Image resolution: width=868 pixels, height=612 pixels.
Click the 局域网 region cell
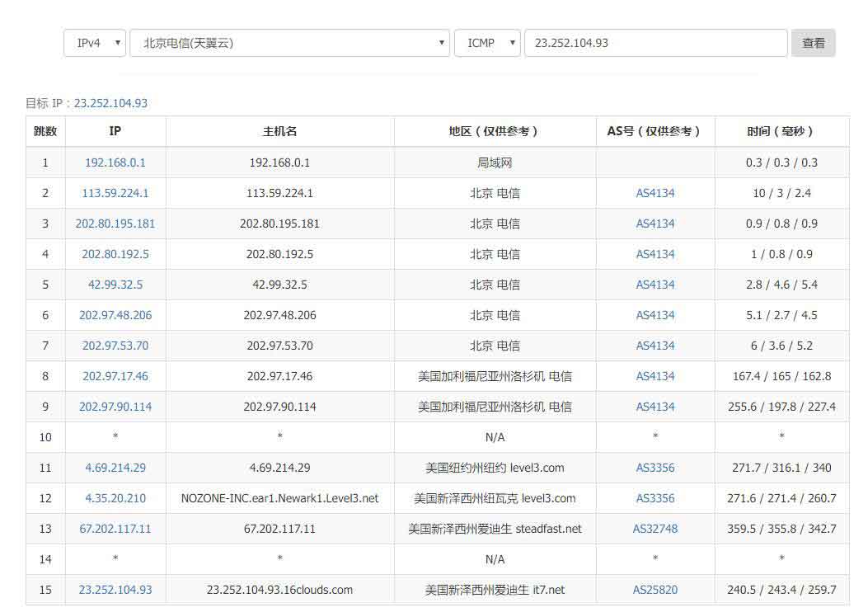(495, 162)
